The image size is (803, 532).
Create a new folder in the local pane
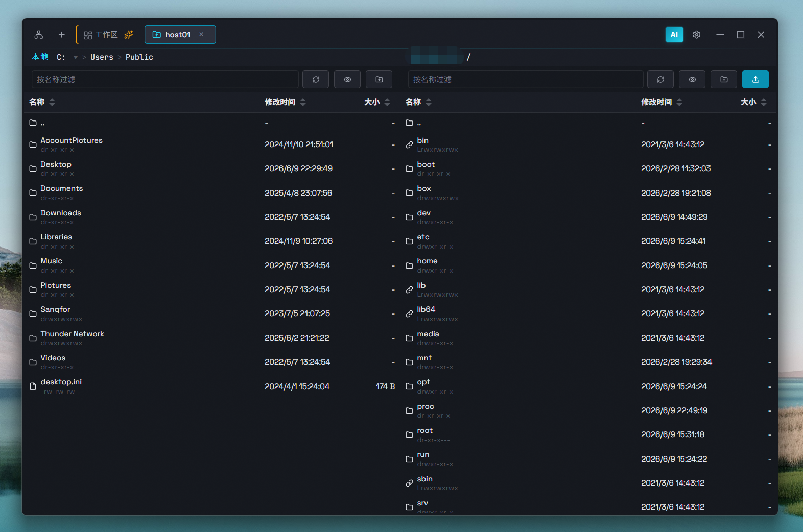(x=379, y=80)
